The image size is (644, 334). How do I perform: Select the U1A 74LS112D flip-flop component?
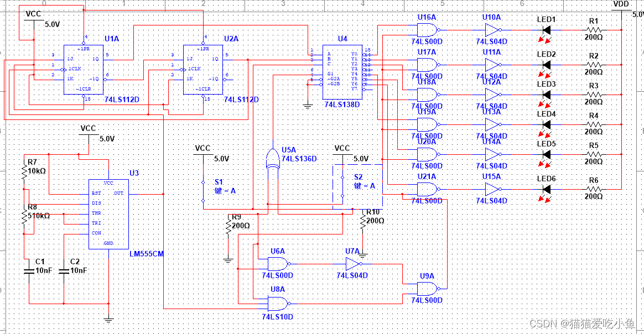coord(84,70)
